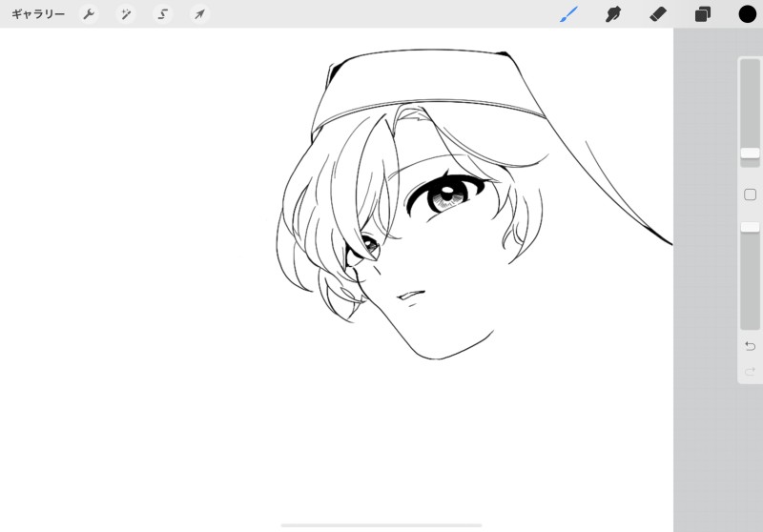Screen dimensions: 763x532
Task: Open the Actions wrench menu
Action: [x=89, y=14]
